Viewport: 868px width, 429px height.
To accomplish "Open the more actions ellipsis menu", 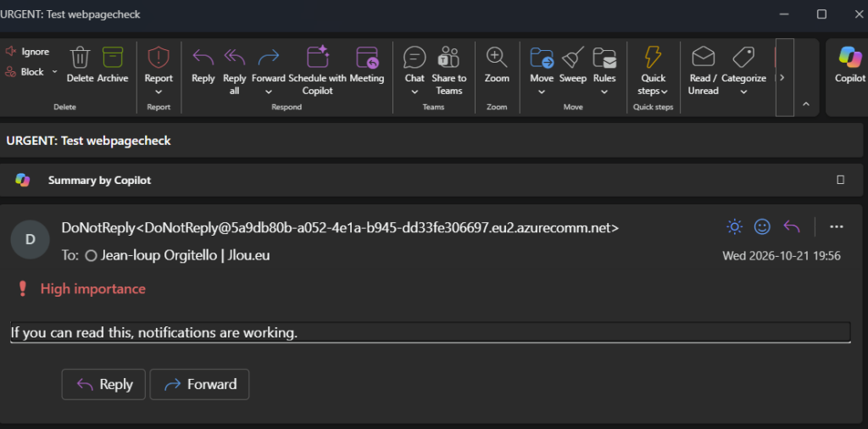I will 836,226.
